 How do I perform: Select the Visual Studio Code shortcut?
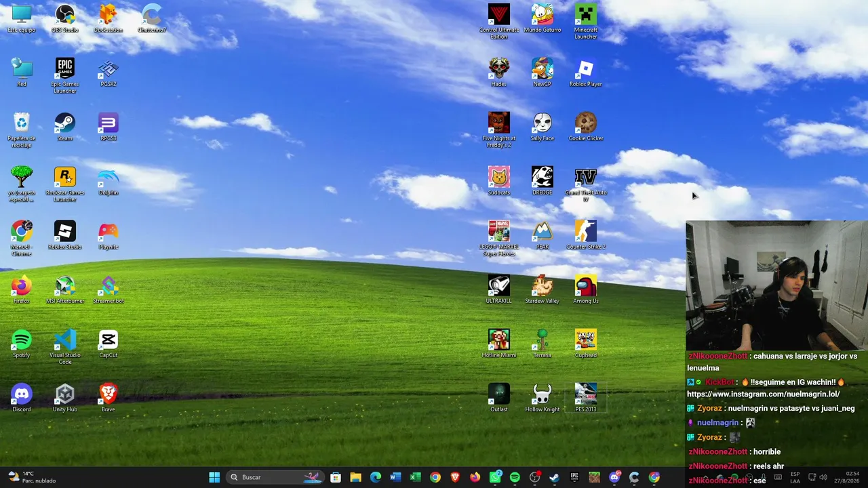tap(65, 347)
